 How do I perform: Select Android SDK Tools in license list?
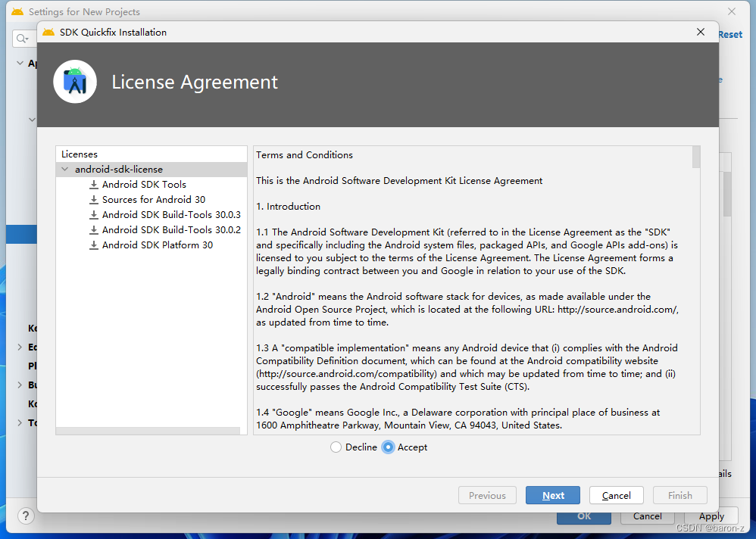tap(144, 185)
